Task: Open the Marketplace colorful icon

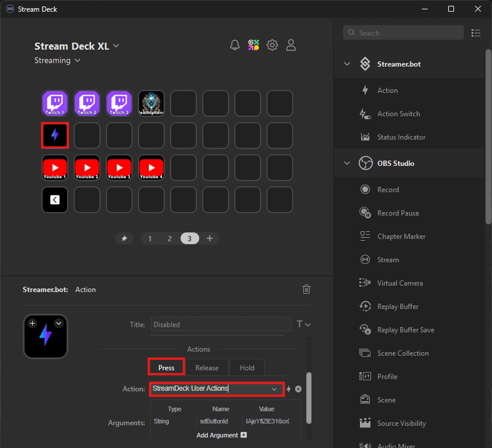Action: click(x=254, y=46)
